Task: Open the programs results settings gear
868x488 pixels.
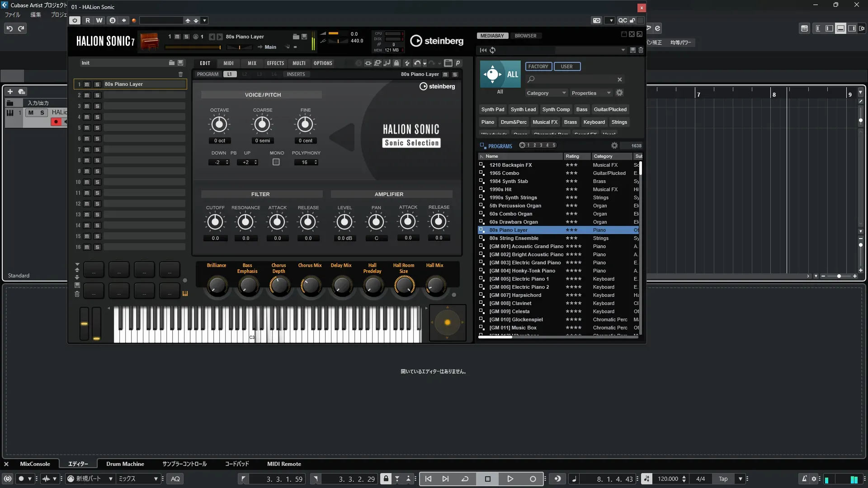Action: click(x=614, y=145)
